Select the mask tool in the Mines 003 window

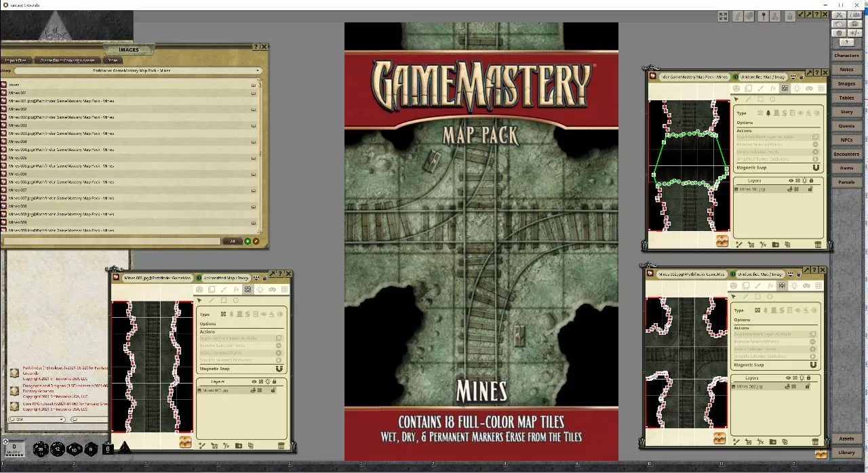coord(273,289)
